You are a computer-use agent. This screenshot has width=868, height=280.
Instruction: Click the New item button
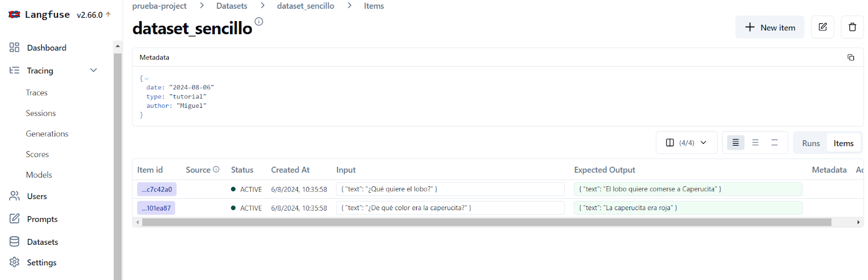[769, 27]
